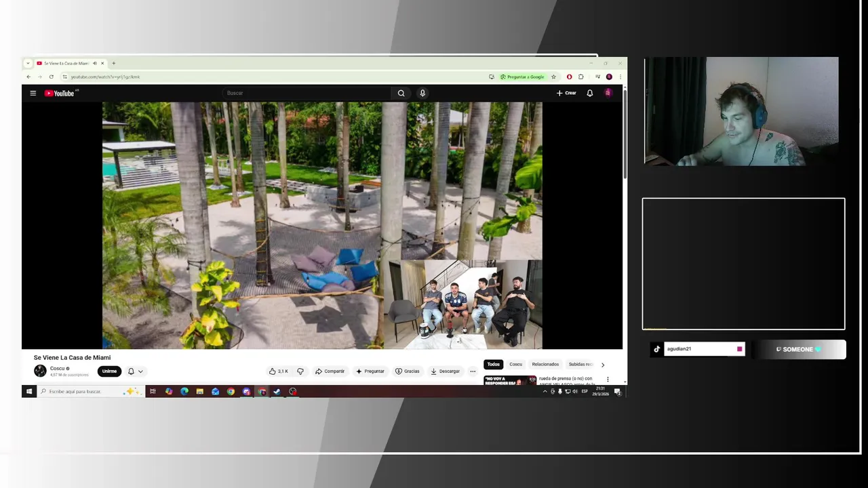Open a new Chrome tab

pyautogui.click(x=113, y=63)
